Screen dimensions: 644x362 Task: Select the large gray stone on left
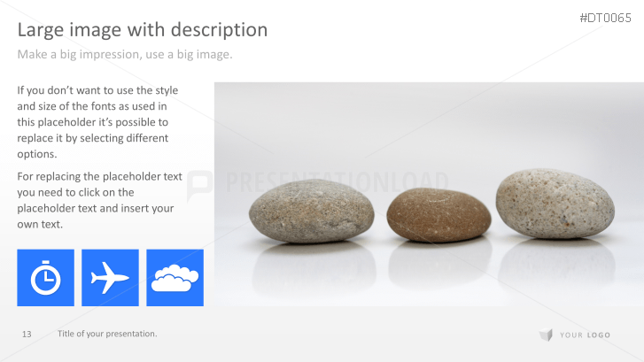coord(311,211)
